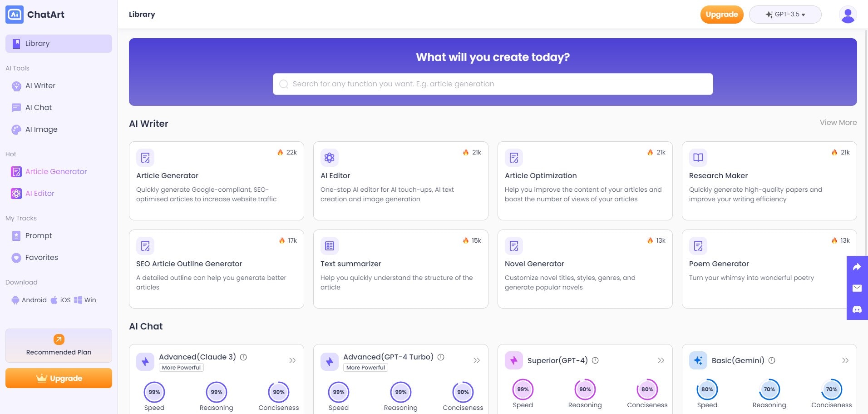Click the Text summarizer card title

click(351, 264)
